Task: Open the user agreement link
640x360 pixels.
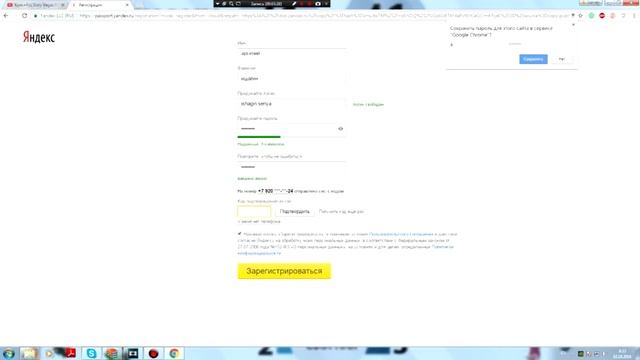Action: (401, 234)
